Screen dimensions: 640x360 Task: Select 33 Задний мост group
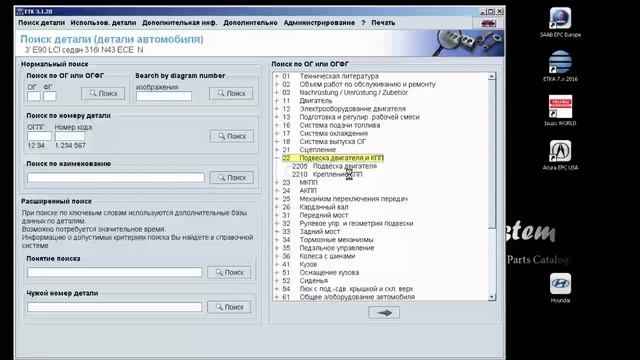click(x=311, y=231)
